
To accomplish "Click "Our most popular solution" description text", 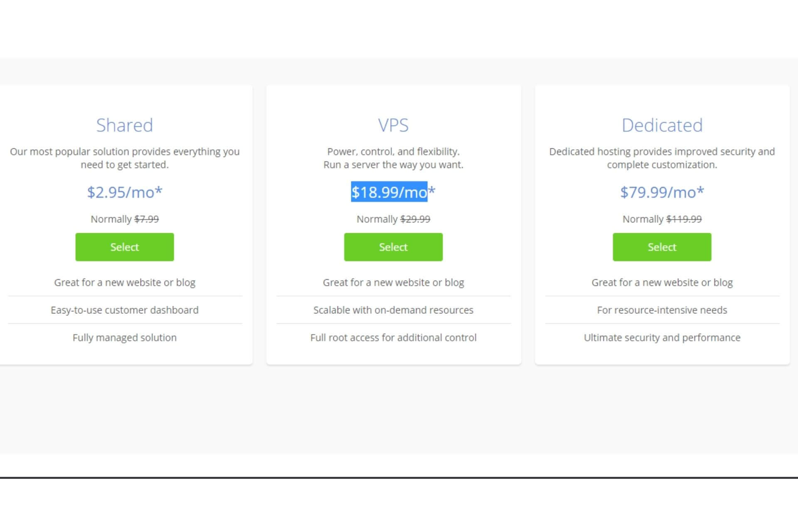I will 124,152.
